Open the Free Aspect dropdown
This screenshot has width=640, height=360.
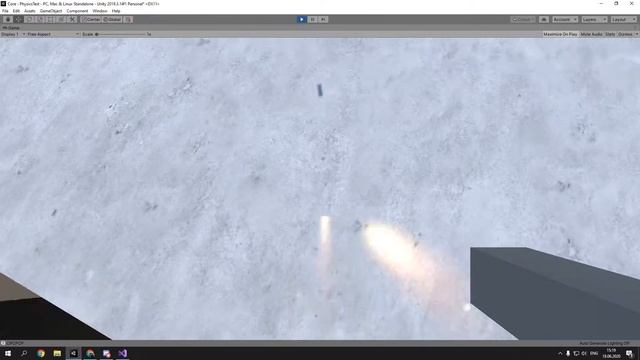click(x=53, y=34)
